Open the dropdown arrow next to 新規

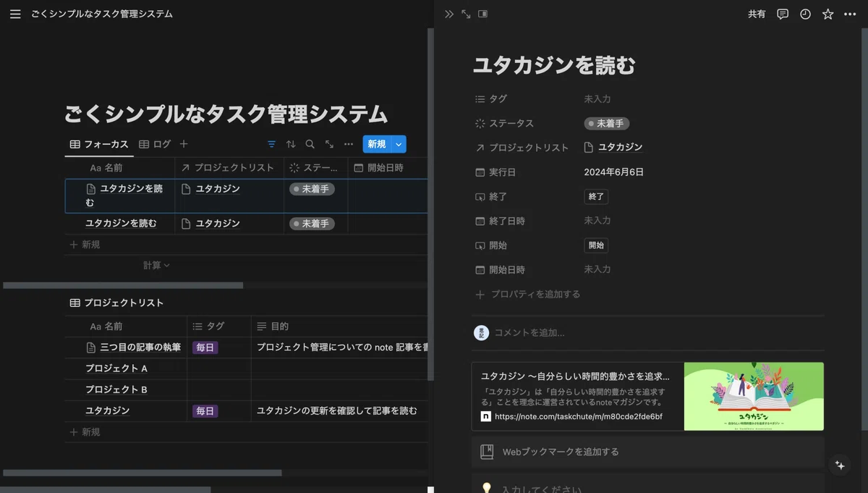[399, 144]
